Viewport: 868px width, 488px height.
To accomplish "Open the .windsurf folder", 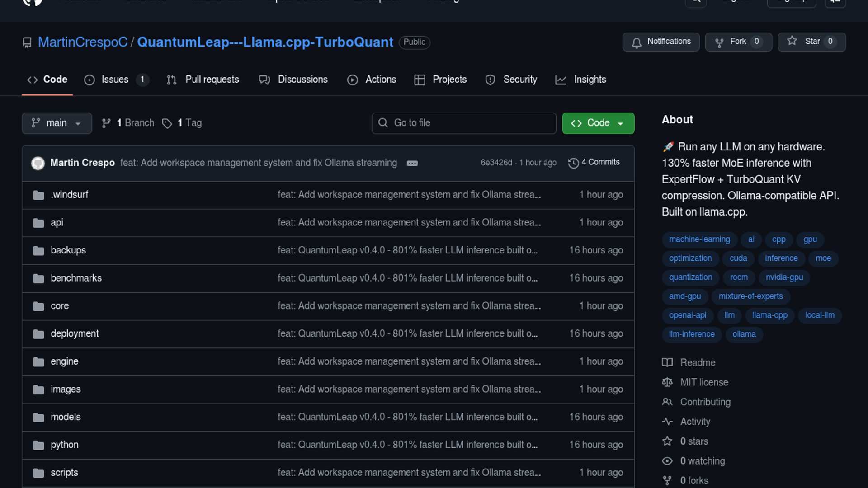I will [x=69, y=195].
